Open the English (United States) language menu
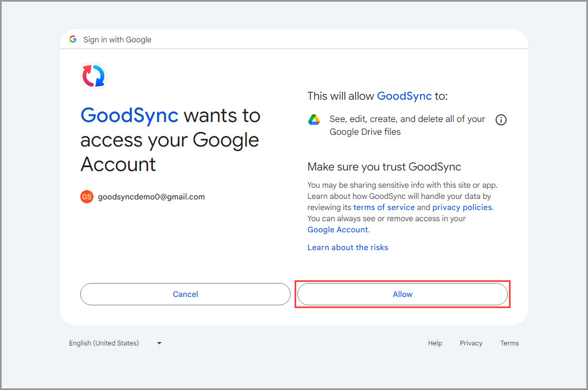The height and width of the screenshot is (390, 588). click(104, 343)
